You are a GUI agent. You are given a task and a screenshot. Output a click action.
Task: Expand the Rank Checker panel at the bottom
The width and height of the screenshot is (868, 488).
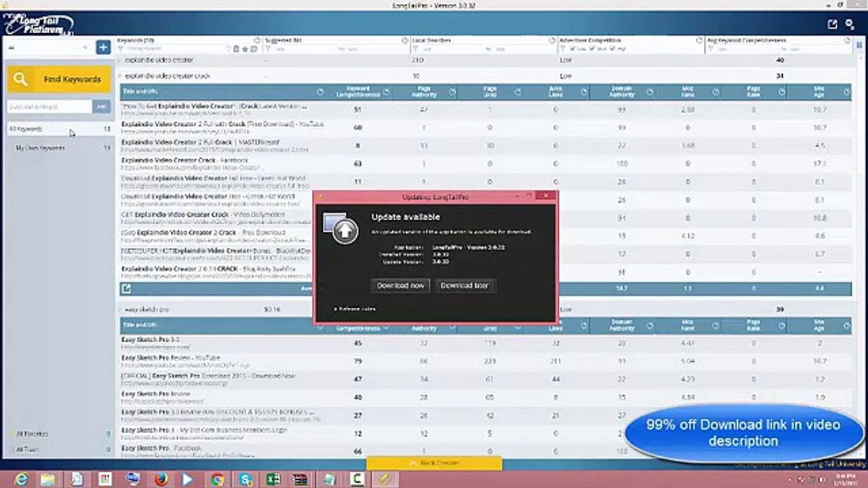pos(434,463)
